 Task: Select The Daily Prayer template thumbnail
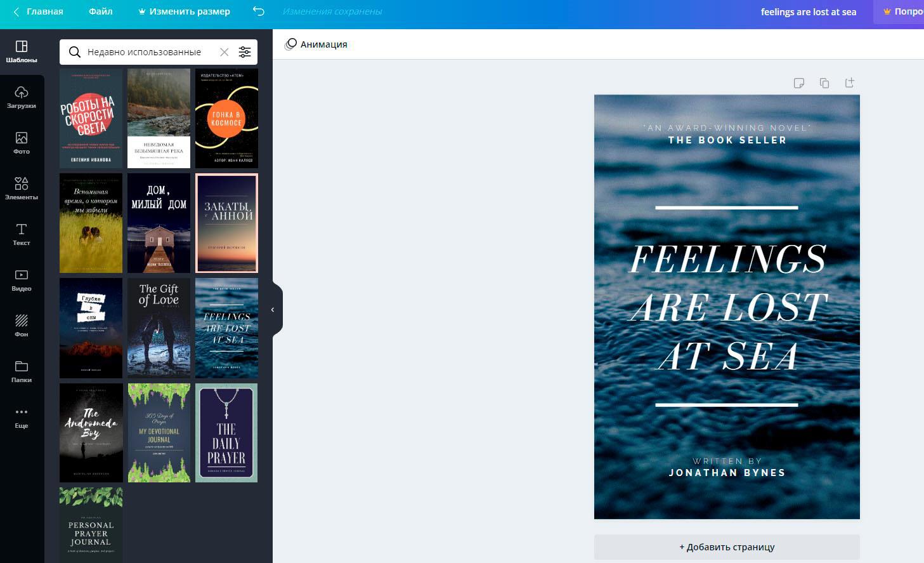point(226,433)
